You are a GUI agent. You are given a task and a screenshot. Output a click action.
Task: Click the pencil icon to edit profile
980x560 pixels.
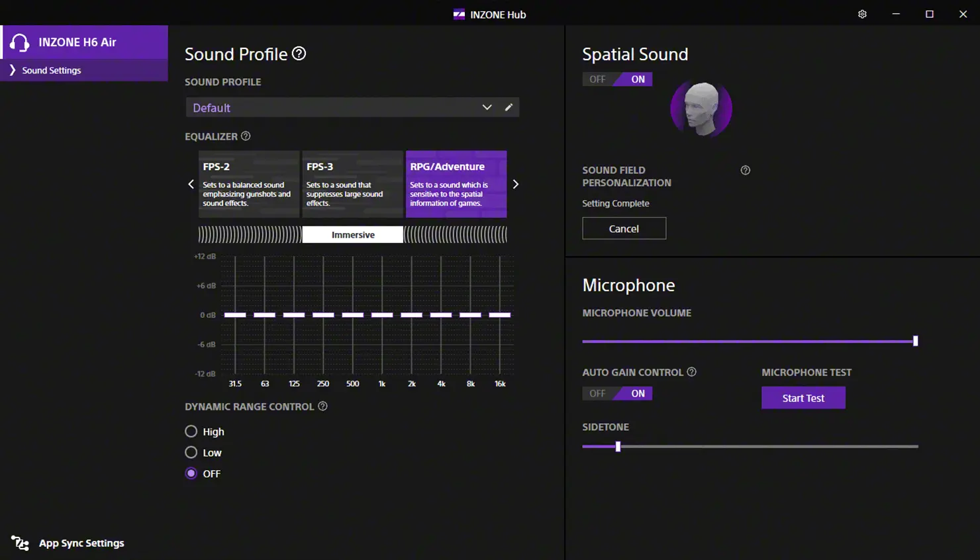click(509, 107)
